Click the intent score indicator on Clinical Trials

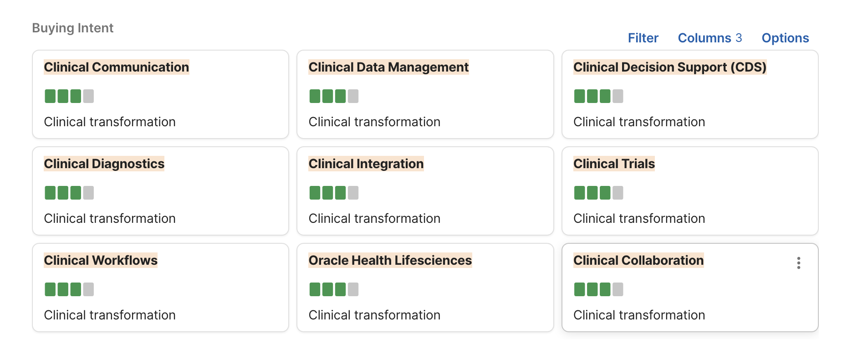(x=598, y=193)
